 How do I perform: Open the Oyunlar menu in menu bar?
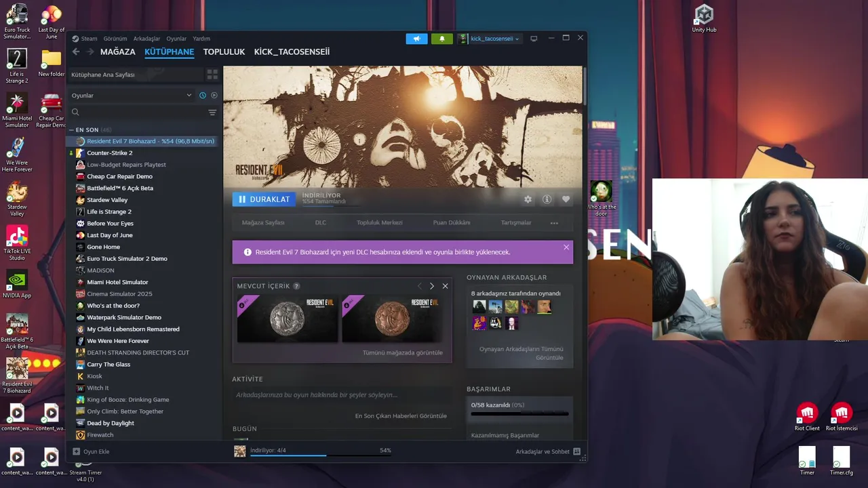tap(176, 39)
